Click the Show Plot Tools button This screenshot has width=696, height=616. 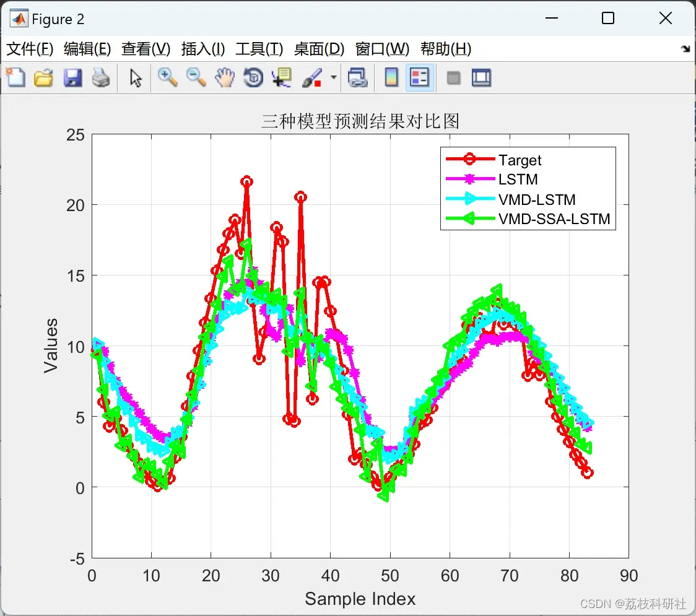[x=482, y=77]
